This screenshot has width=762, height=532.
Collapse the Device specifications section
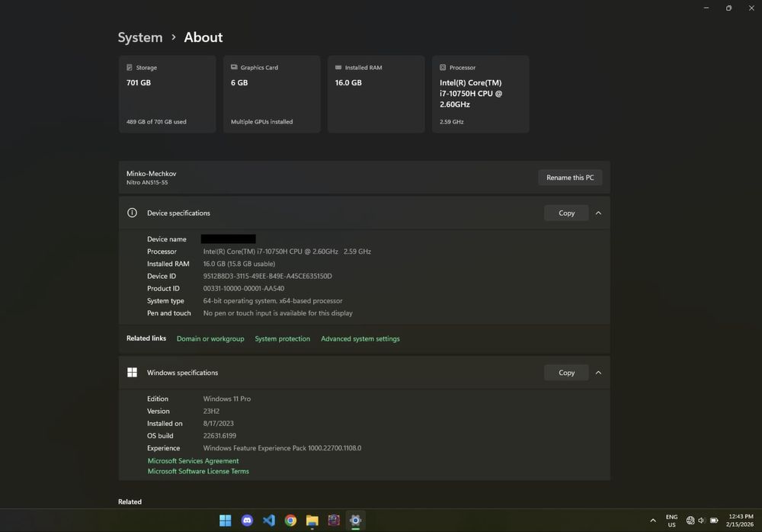pos(598,213)
